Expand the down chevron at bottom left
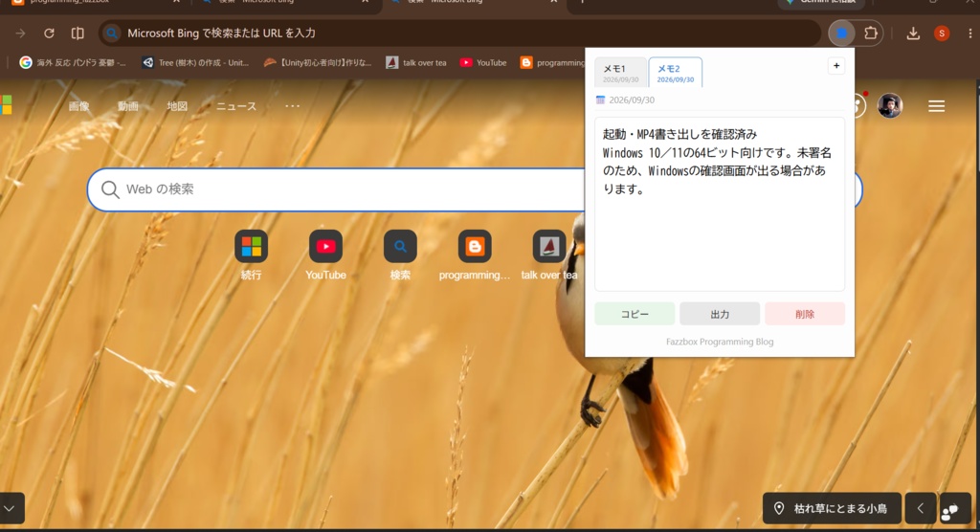 pyautogui.click(x=11, y=508)
